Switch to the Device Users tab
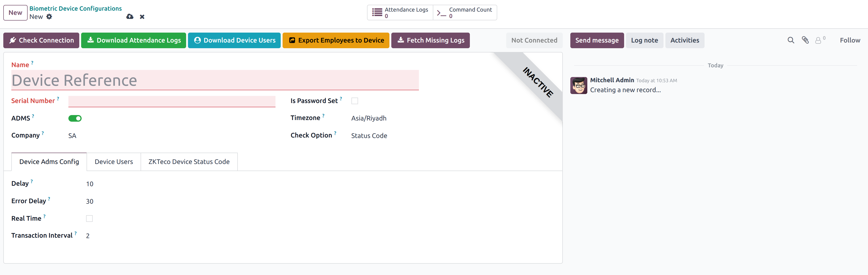The height and width of the screenshot is (275, 868). (x=113, y=162)
